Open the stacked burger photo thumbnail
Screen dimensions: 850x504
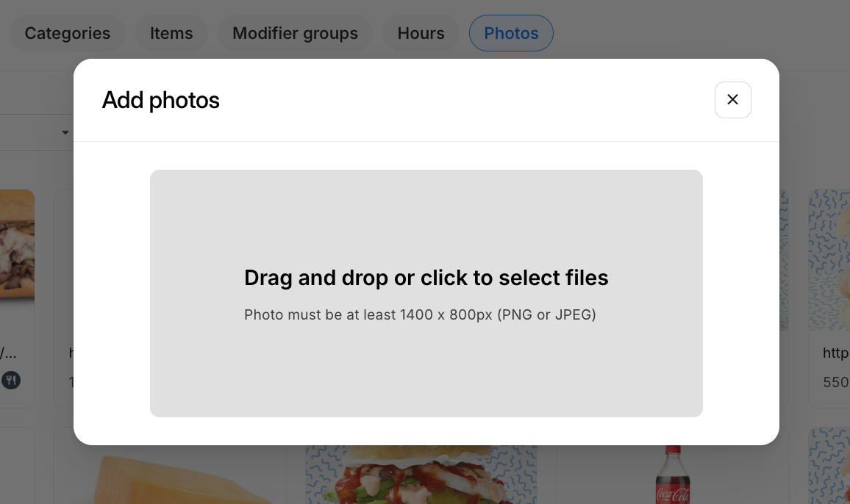(421, 475)
